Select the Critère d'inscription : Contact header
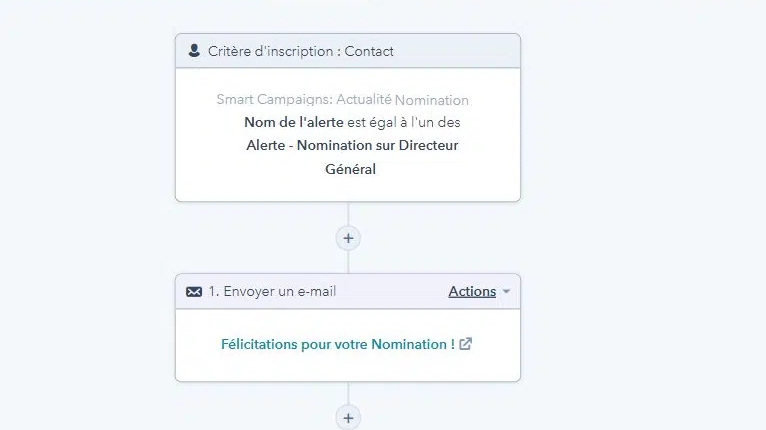The width and height of the screenshot is (766, 430). tap(300, 51)
